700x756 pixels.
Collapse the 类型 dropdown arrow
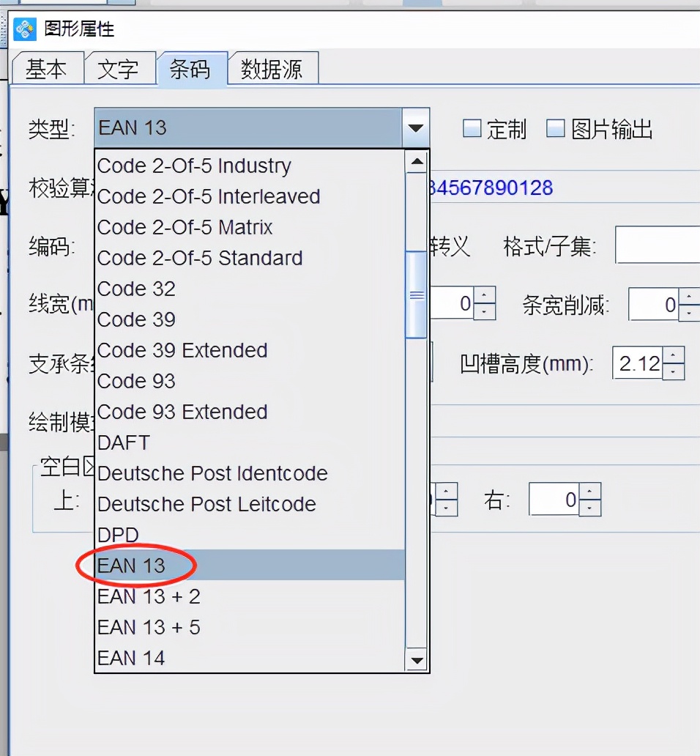416,128
